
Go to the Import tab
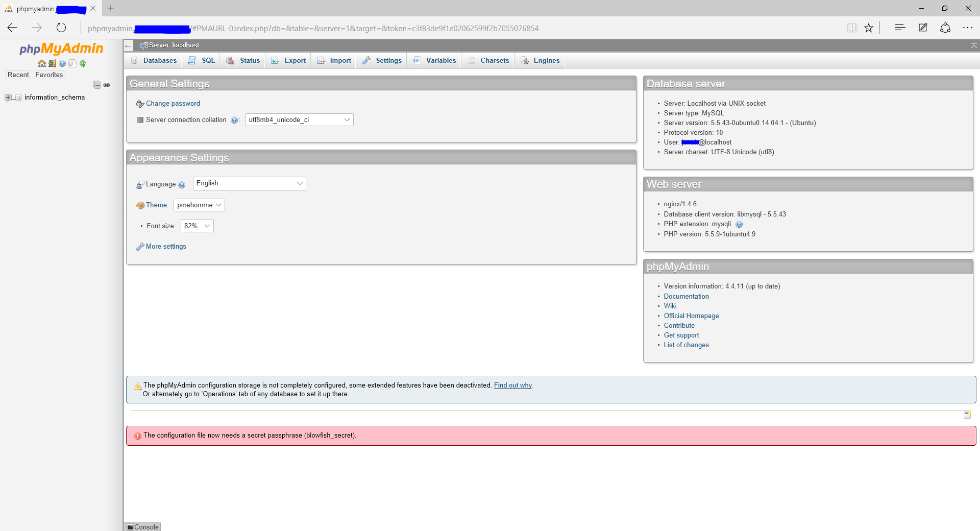point(334,61)
